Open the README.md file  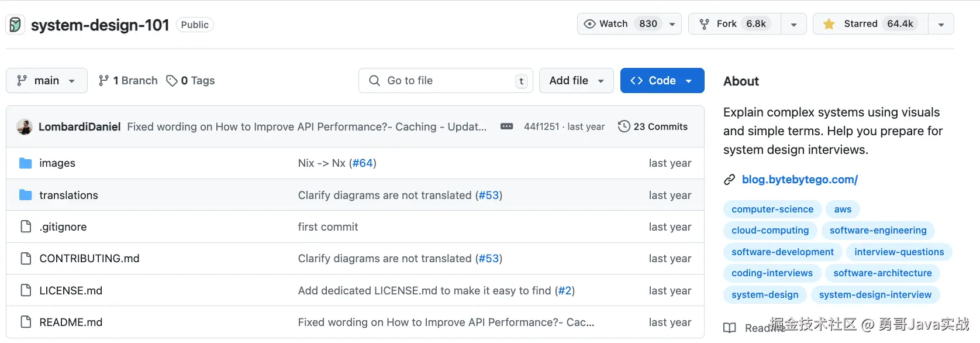71,323
